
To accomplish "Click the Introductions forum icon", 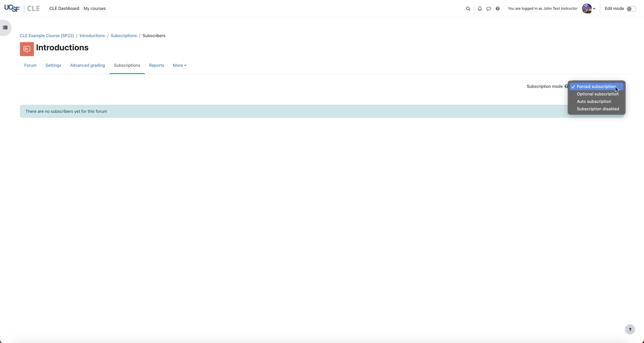I will (x=27, y=49).
